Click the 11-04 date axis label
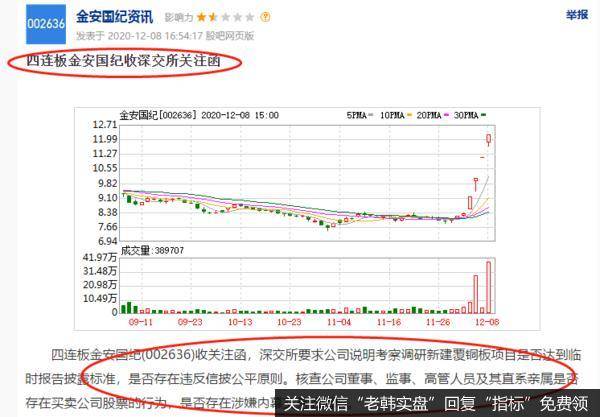Viewport: 600px width, 417px height. 339,322
